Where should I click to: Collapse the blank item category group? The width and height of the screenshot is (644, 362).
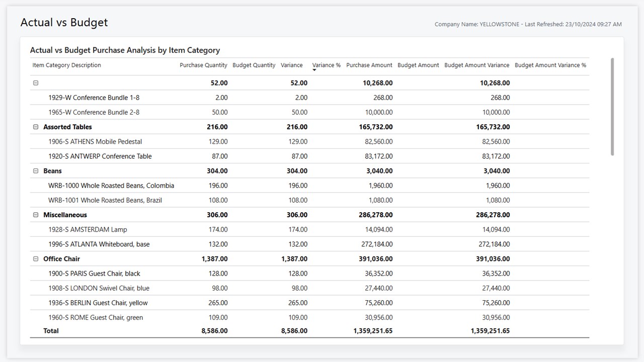(x=36, y=83)
